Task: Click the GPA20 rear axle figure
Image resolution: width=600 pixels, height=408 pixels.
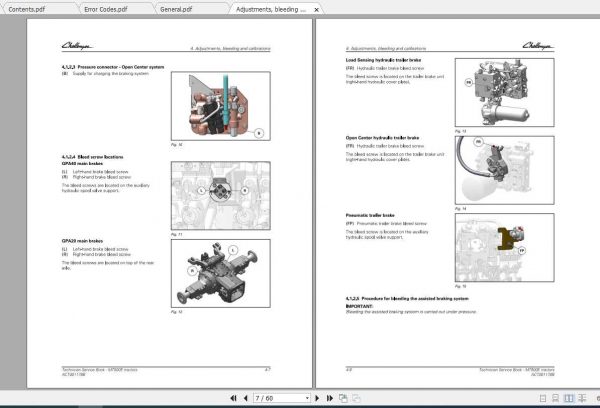Action: [x=221, y=273]
